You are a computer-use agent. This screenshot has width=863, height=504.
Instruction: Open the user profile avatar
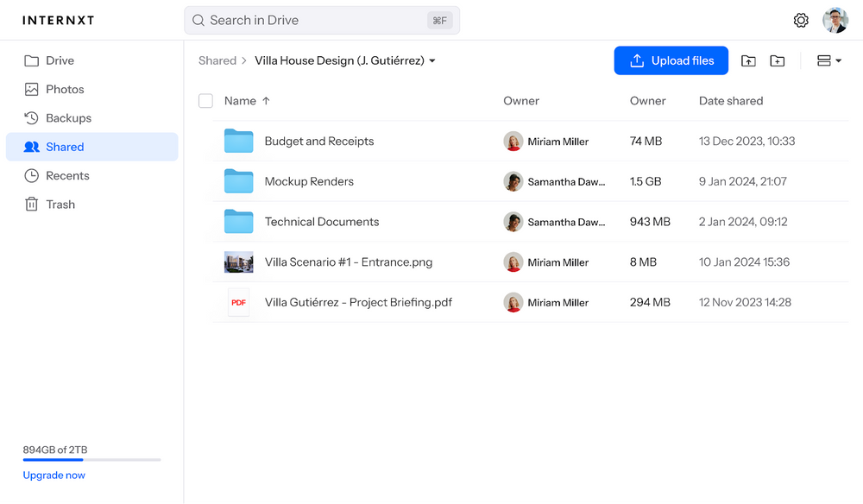835,21
